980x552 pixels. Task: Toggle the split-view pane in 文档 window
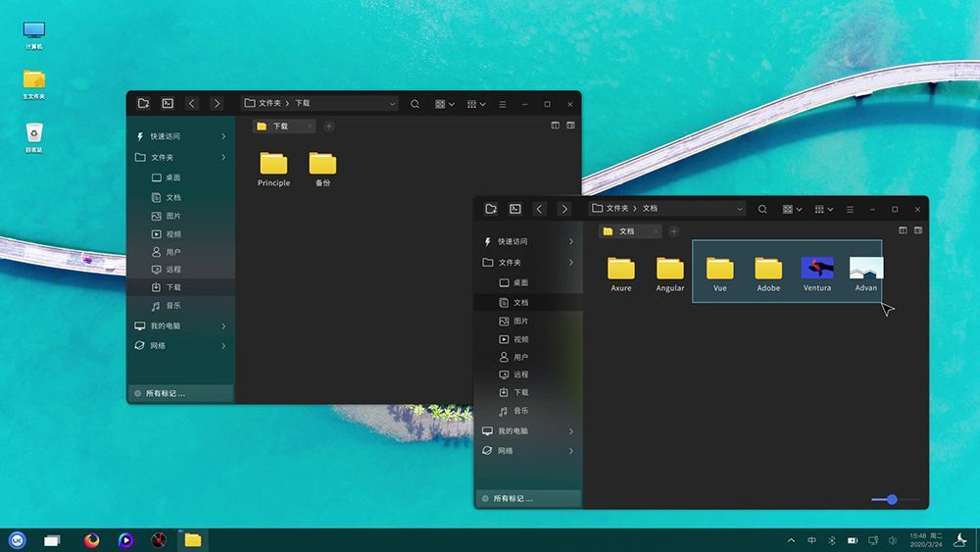pyautogui.click(x=903, y=231)
